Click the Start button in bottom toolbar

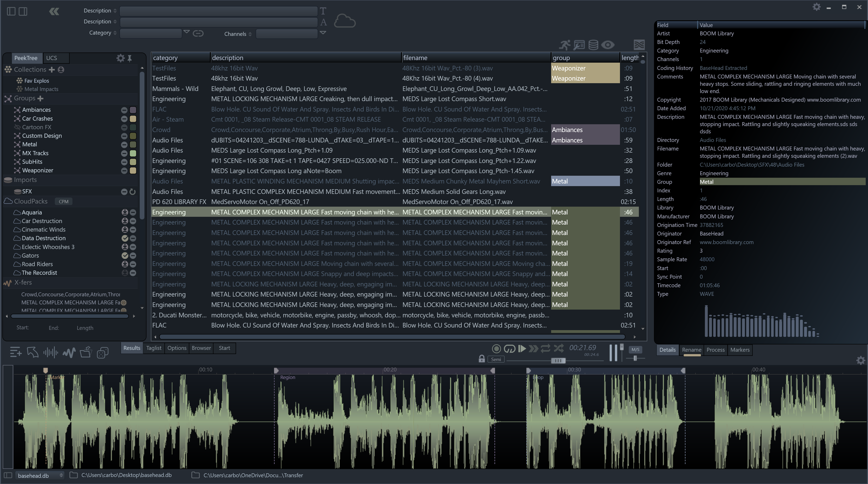tap(224, 348)
